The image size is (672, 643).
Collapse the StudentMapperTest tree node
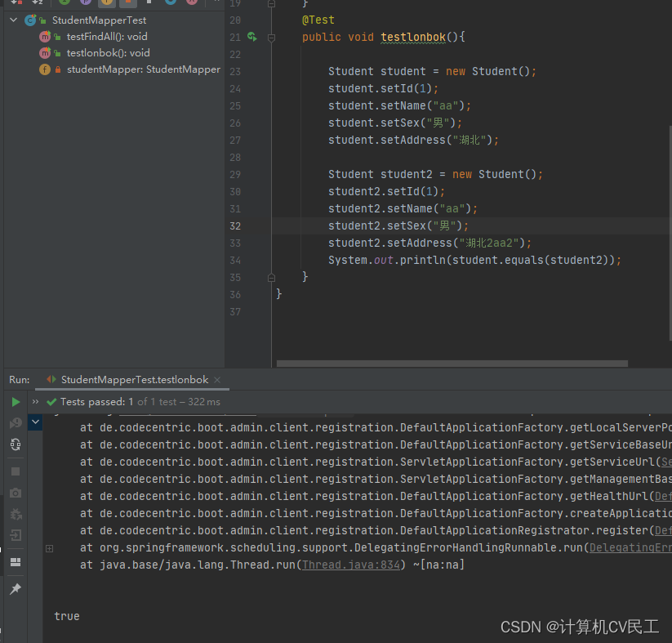14,20
